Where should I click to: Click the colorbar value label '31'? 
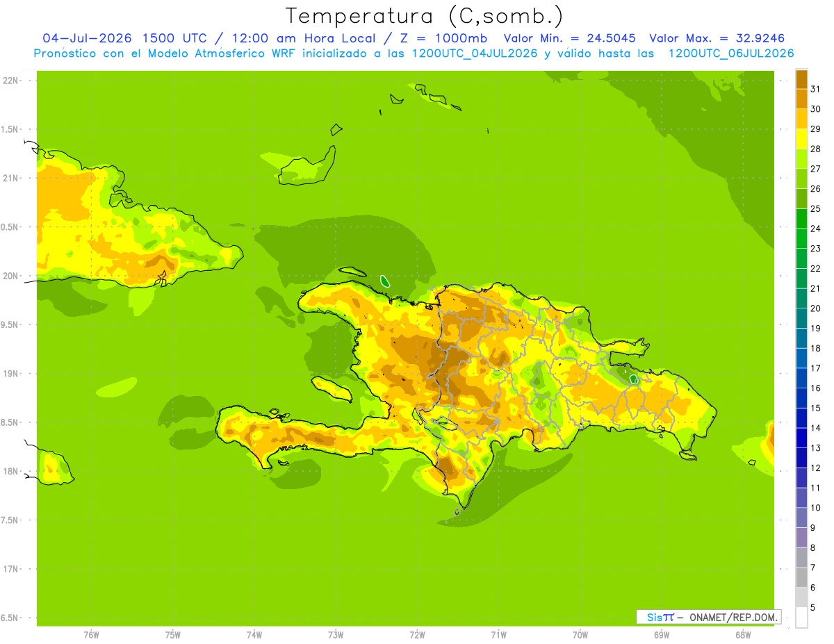pos(815,88)
